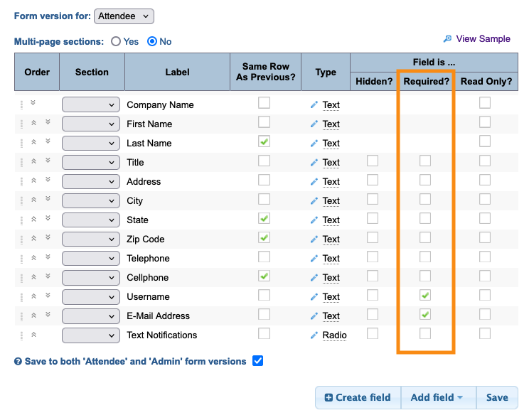Viewport: 529px width, 420px height.
Task: Move the City field down
Action: click(x=48, y=200)
